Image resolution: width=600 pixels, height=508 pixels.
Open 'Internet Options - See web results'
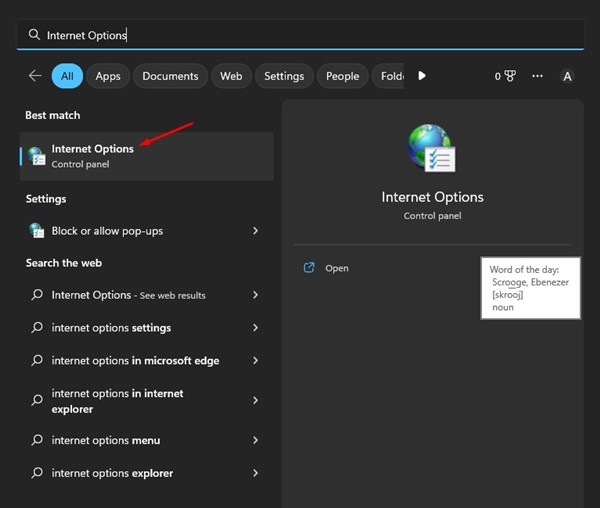coord(128,295)
